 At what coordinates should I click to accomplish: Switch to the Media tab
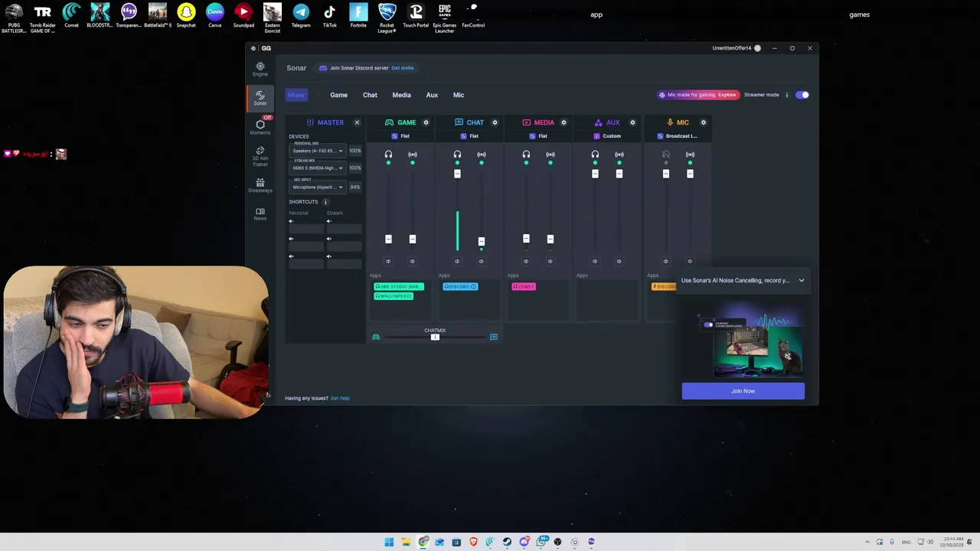[401, 95]
